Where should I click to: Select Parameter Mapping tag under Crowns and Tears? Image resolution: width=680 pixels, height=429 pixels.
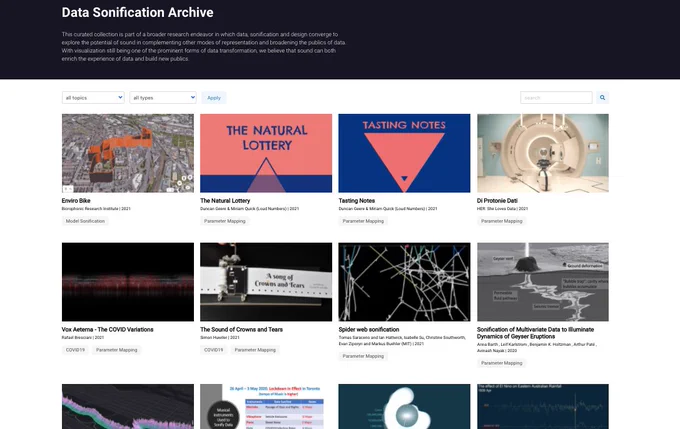[255, 350]
